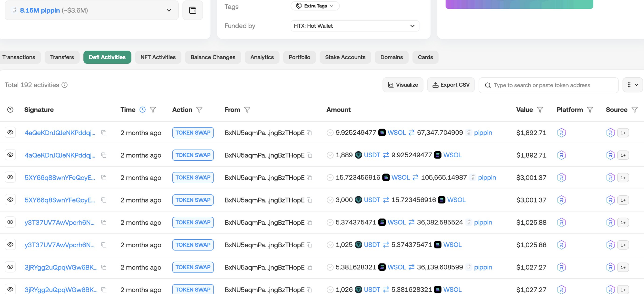Switch to the Domains tab
This screenshot has height=294, width=644.
click(391, 57)
